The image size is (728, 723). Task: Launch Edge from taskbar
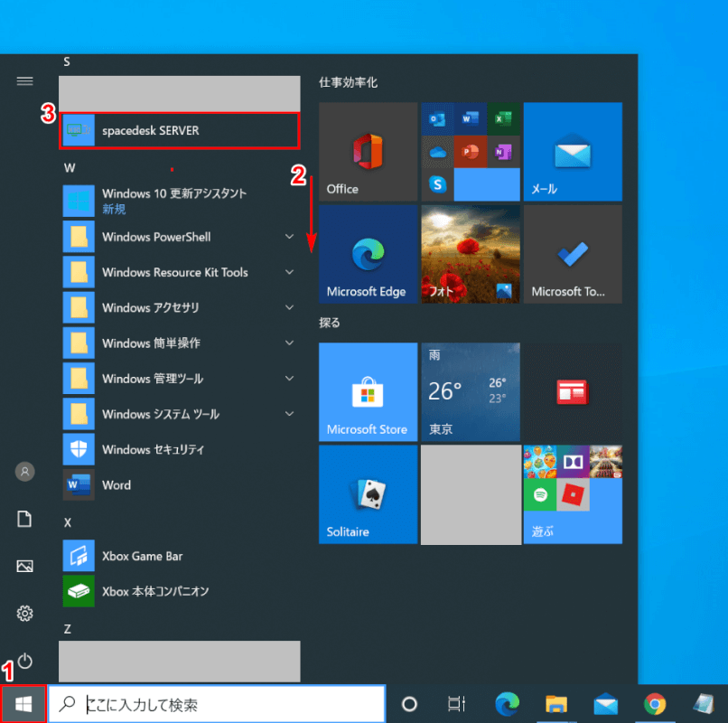508,704
